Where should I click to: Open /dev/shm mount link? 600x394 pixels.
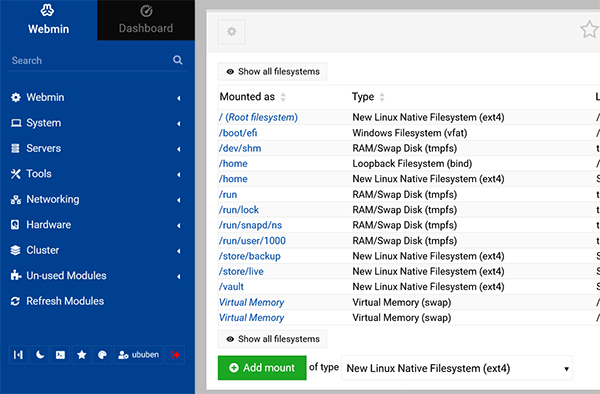(240, 148)
